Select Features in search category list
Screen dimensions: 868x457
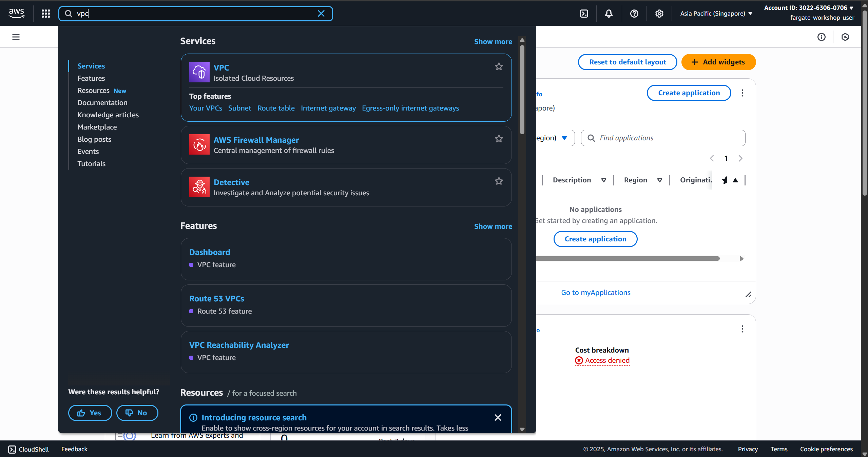(91, 78)
